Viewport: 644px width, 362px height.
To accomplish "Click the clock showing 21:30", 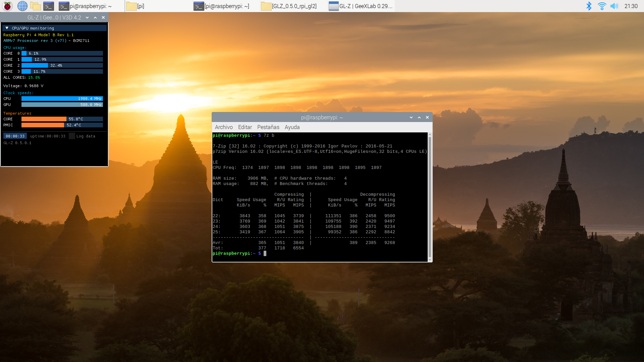I will 631,6.
